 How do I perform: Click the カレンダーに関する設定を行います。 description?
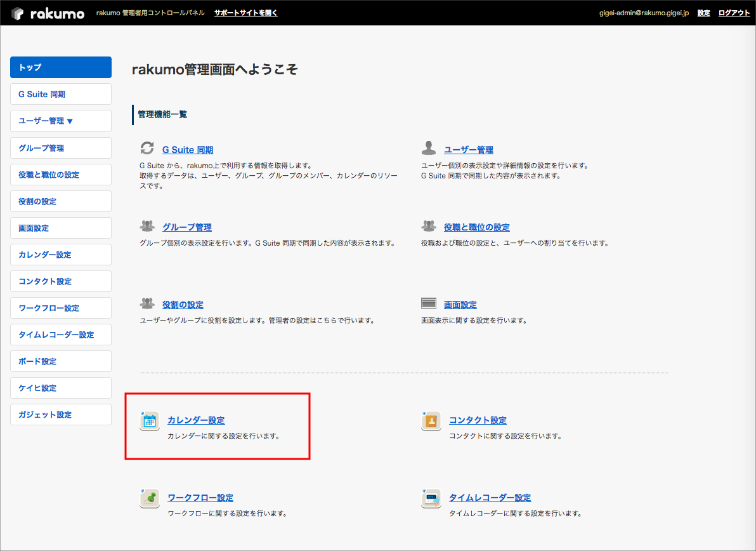pos(224,436)
